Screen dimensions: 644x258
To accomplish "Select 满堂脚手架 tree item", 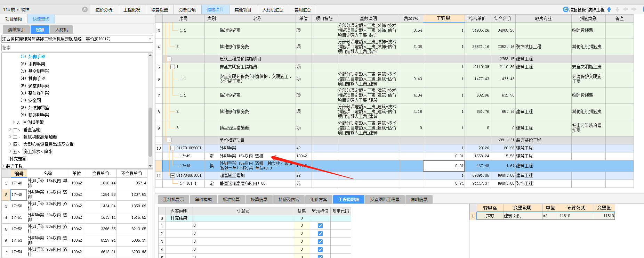I will pos(35,86).
